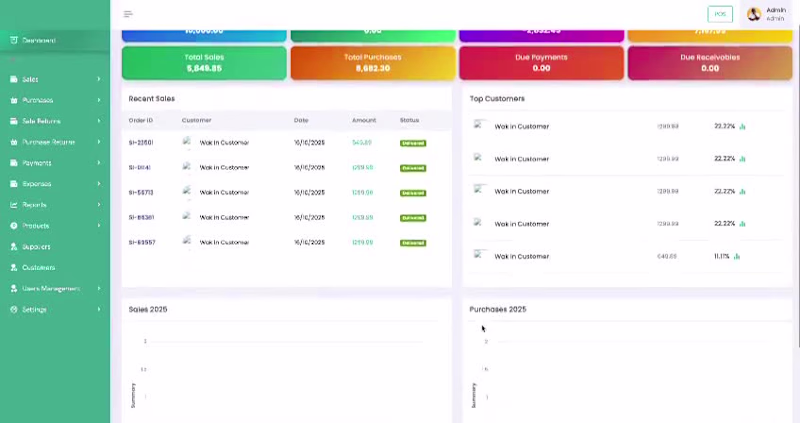Image resolution: width=800 pixels, height=423 pixels.
Task: Click the customer avatar in order SI-22601 row
Action: pyautogui.click(x=187, y=142)
